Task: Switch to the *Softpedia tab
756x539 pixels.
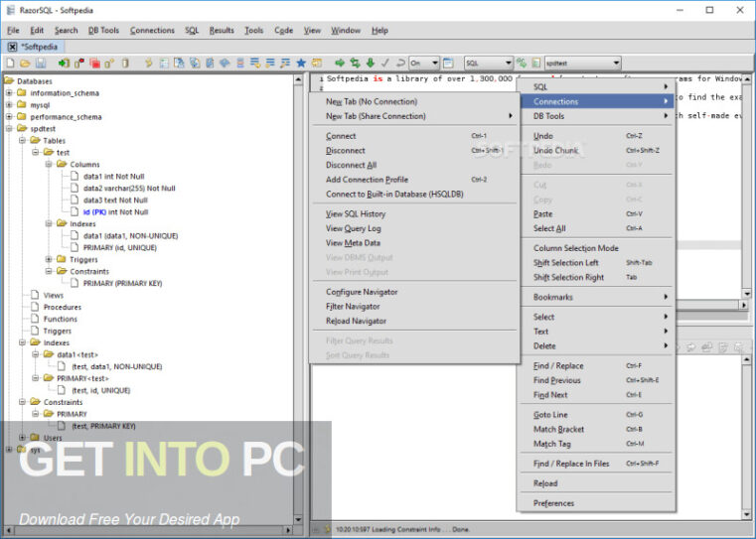Action: point(40,47)
